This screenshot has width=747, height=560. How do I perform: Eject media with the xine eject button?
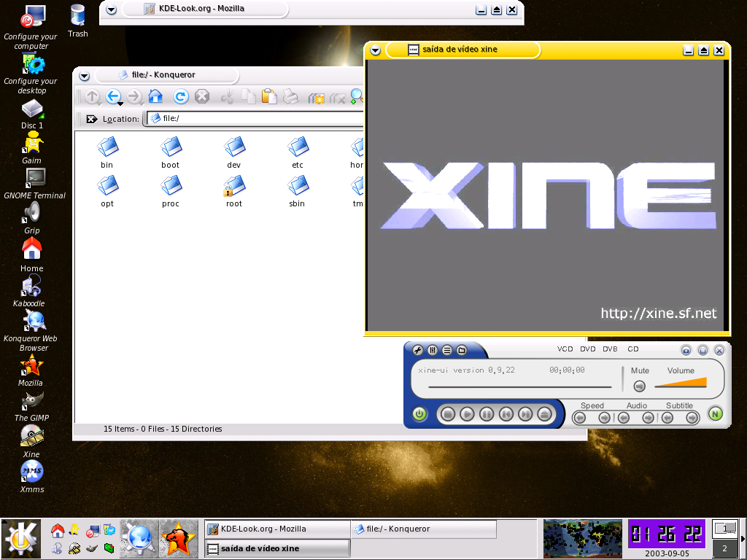pyautogui.click(x=544, y=414)
